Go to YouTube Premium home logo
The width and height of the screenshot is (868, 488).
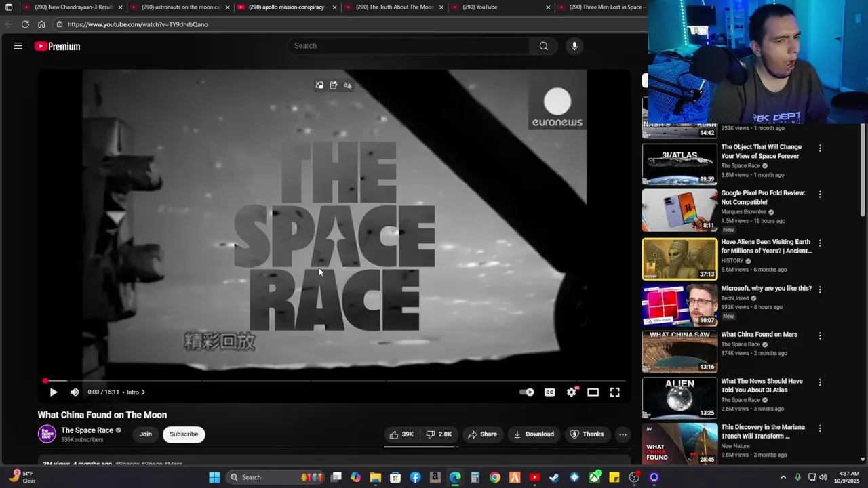58,46
